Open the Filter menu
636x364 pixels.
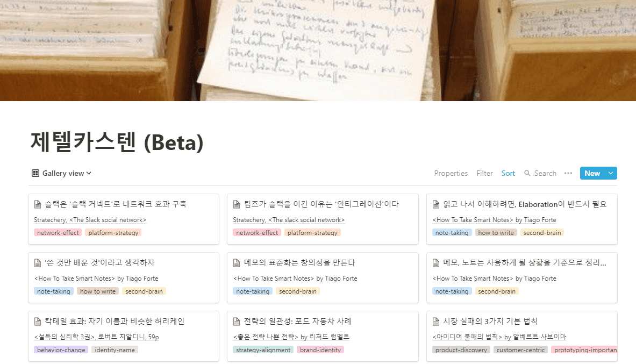click(x=485, y=173)
